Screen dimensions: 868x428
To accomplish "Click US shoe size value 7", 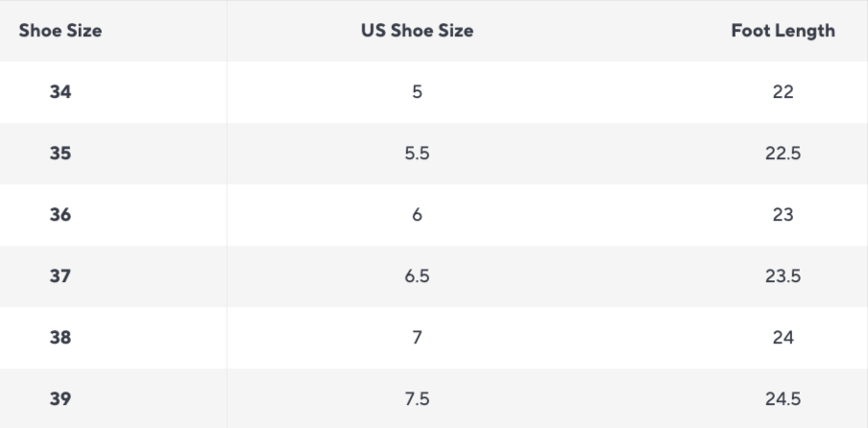I will pos(417,337).
